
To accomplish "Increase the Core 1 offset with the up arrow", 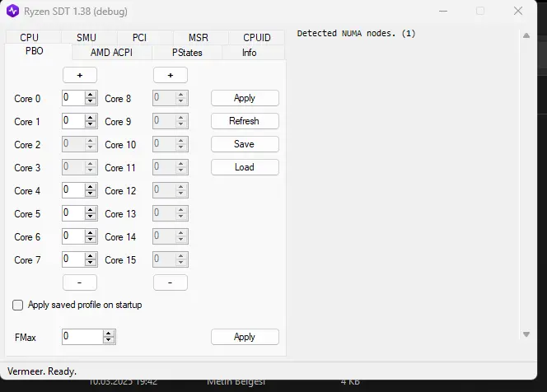I will click(91, 118).
